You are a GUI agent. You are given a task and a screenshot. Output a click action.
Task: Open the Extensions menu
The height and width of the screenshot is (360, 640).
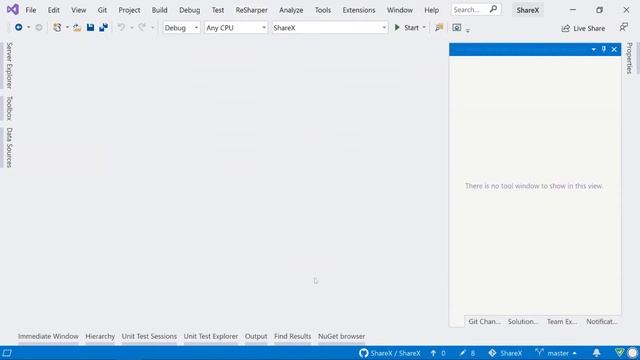point(359,10)
